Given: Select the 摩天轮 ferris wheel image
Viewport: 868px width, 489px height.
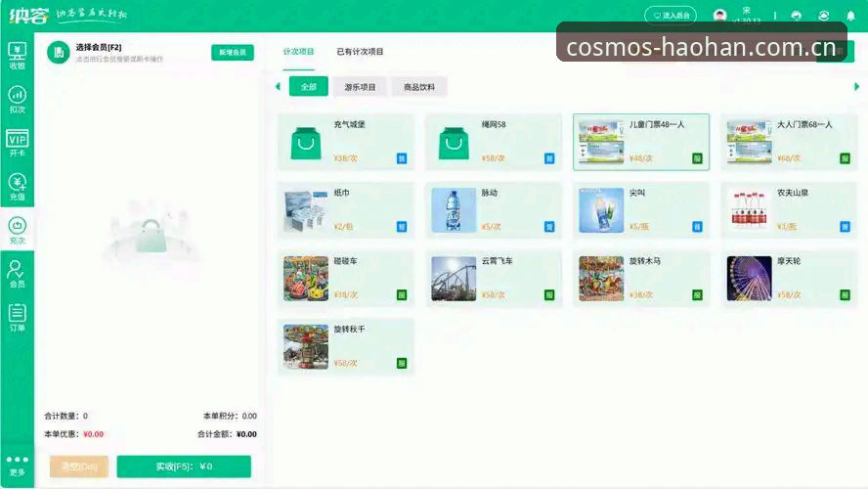Looking at the screenshot, I should point(749,279).
